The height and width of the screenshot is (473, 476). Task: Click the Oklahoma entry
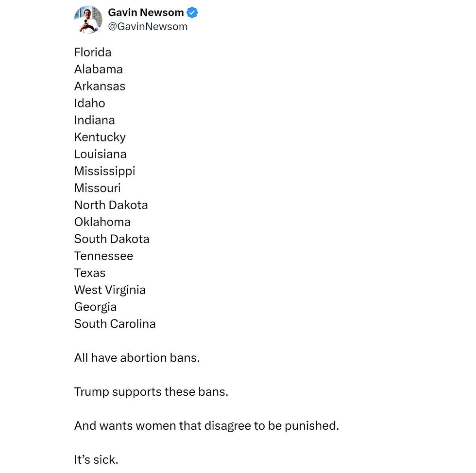[102, 222]
